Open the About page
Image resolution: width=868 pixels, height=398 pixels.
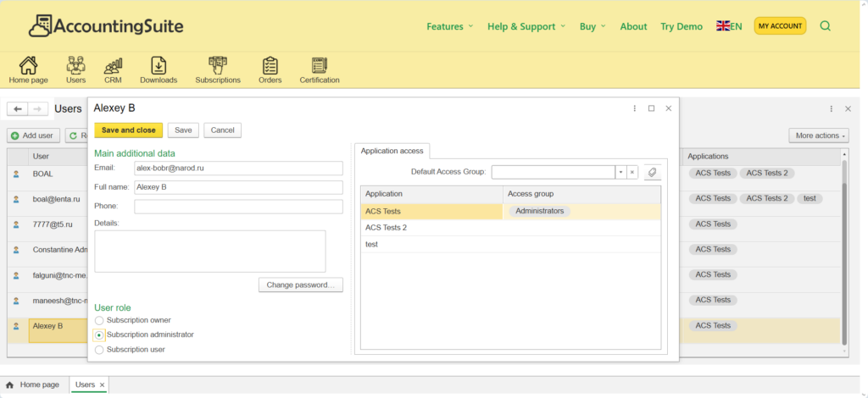(633, 26)
